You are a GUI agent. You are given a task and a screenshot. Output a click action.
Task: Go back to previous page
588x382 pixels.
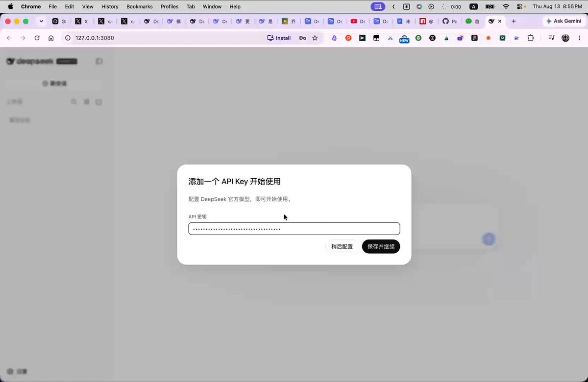pyautogui.click(x=9, y=38)
